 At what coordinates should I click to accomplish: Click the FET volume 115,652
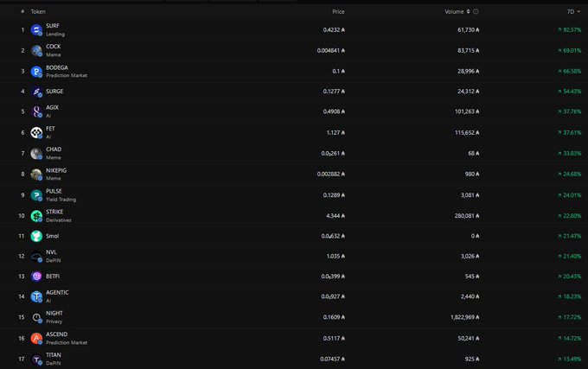pos(467,132)
